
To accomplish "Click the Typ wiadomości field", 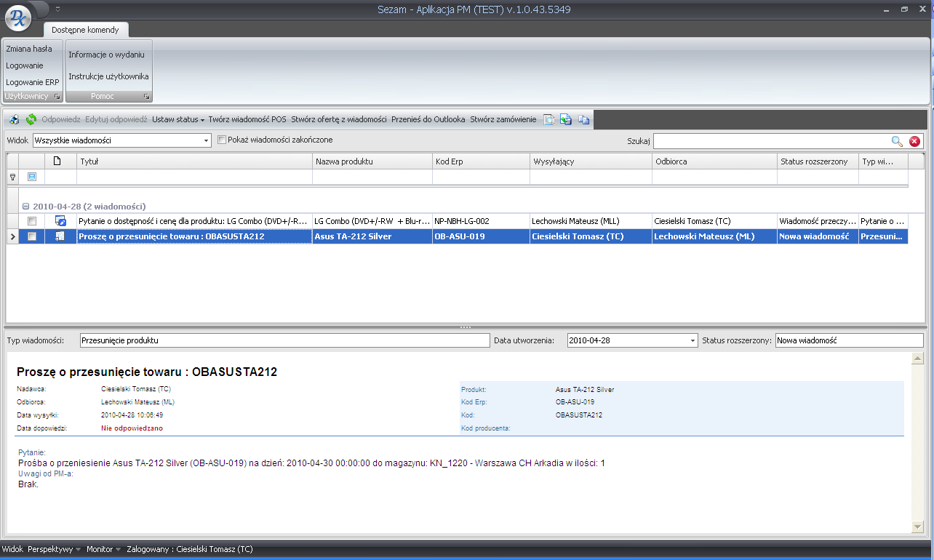I will point(285,340).
